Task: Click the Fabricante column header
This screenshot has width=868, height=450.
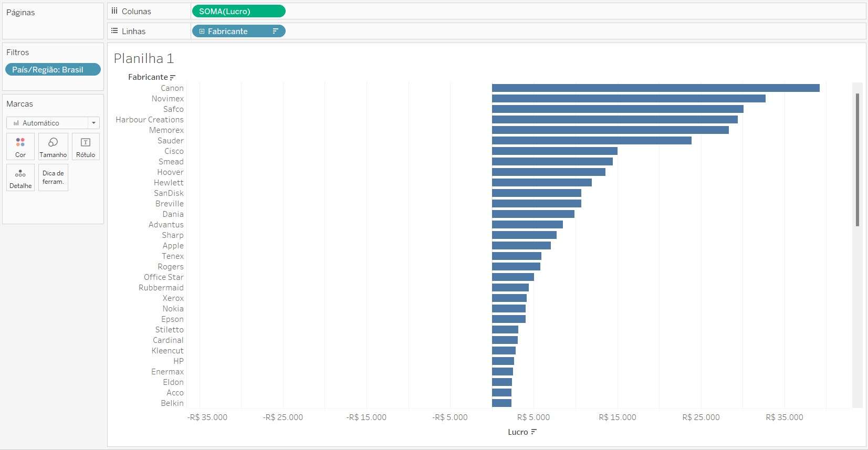Action: point(148,77)
